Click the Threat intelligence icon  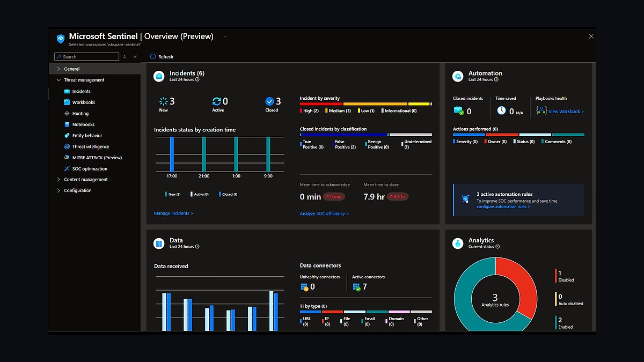pos(67,146)
